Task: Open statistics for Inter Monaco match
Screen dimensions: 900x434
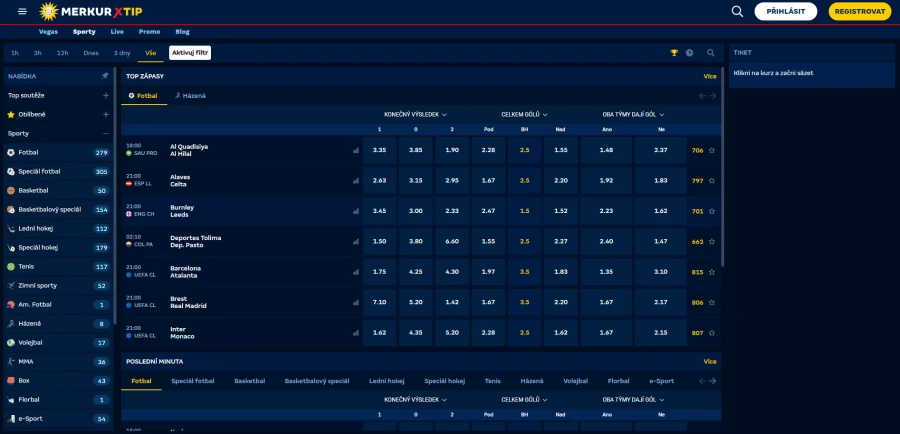Action: tap(356, 333)
